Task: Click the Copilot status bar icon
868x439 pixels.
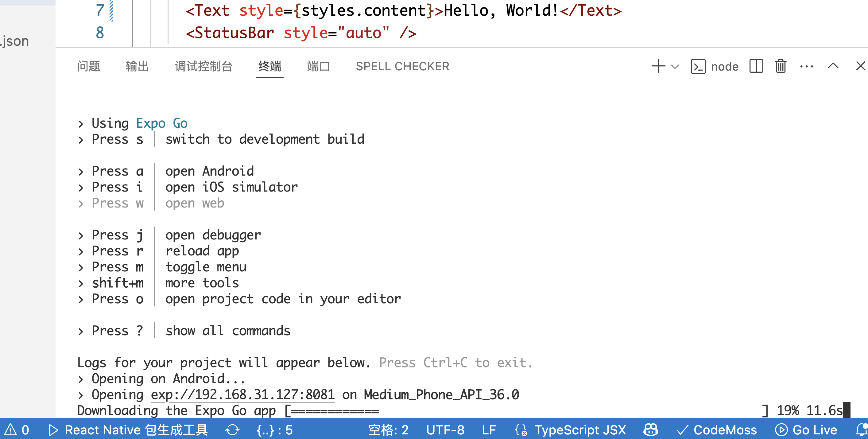Action: point(650,430)
